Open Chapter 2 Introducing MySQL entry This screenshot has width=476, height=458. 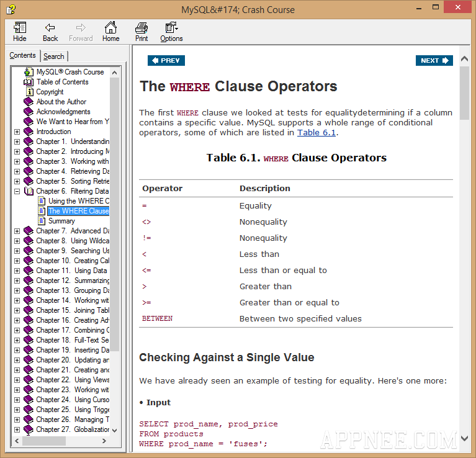73,151
